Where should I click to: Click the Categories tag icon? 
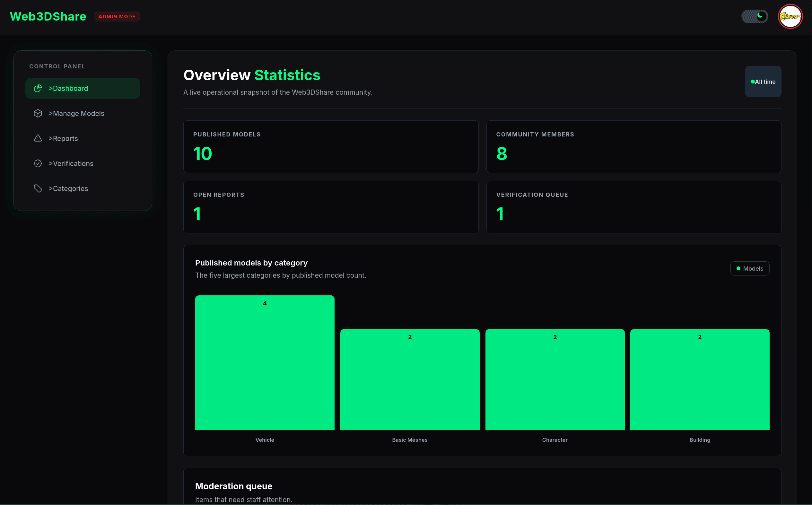click(x=38, y=188)
